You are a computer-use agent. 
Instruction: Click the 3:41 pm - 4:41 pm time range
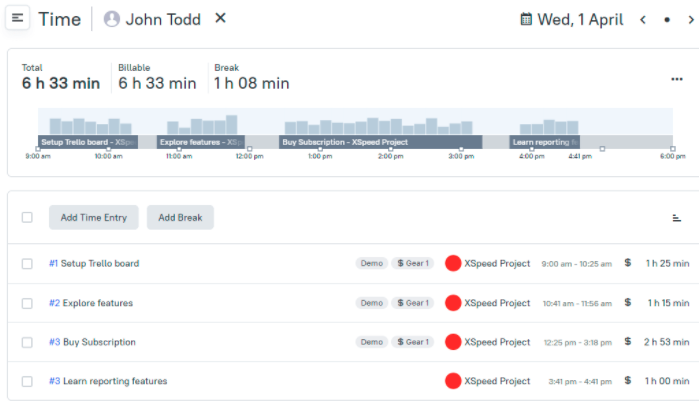580,381
